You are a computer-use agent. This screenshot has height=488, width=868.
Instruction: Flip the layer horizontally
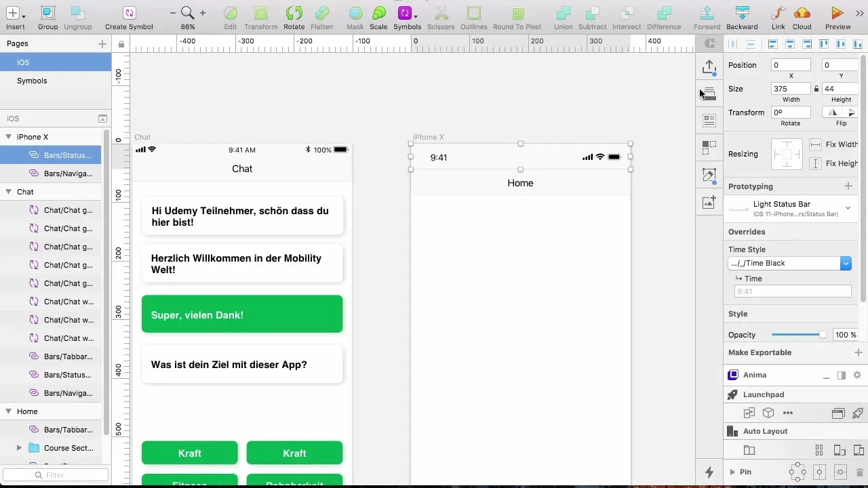(x=831, y=113)
